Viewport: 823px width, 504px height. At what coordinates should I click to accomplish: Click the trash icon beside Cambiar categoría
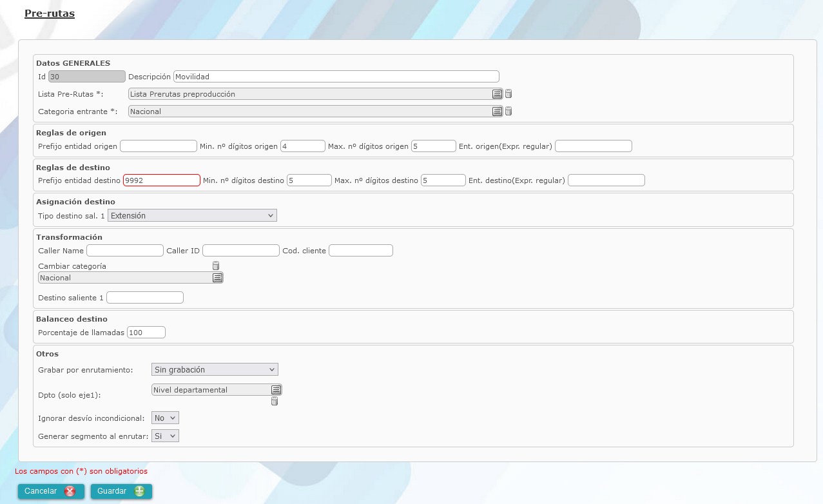(216, 266)
